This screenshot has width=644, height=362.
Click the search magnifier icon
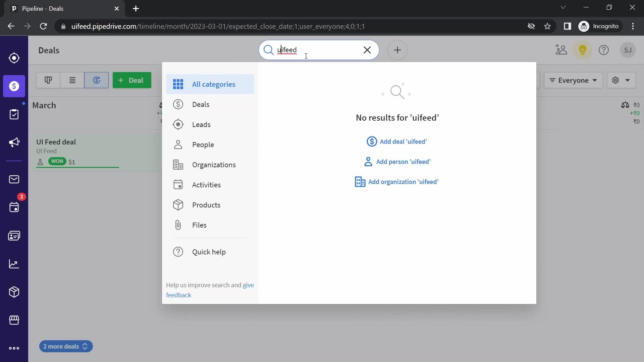point(268,50)
